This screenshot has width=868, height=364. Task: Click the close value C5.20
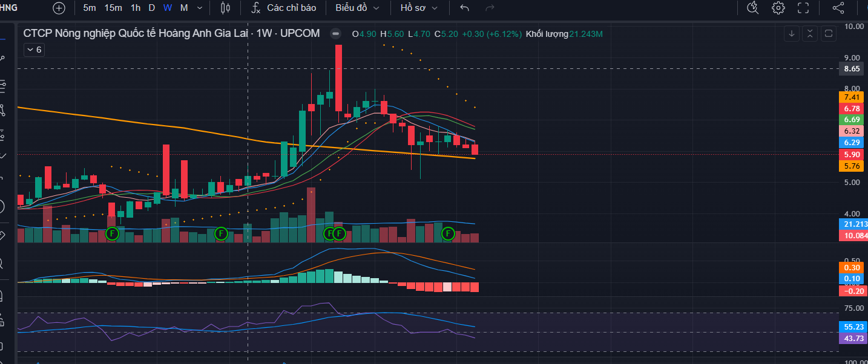tap(446, 34)
